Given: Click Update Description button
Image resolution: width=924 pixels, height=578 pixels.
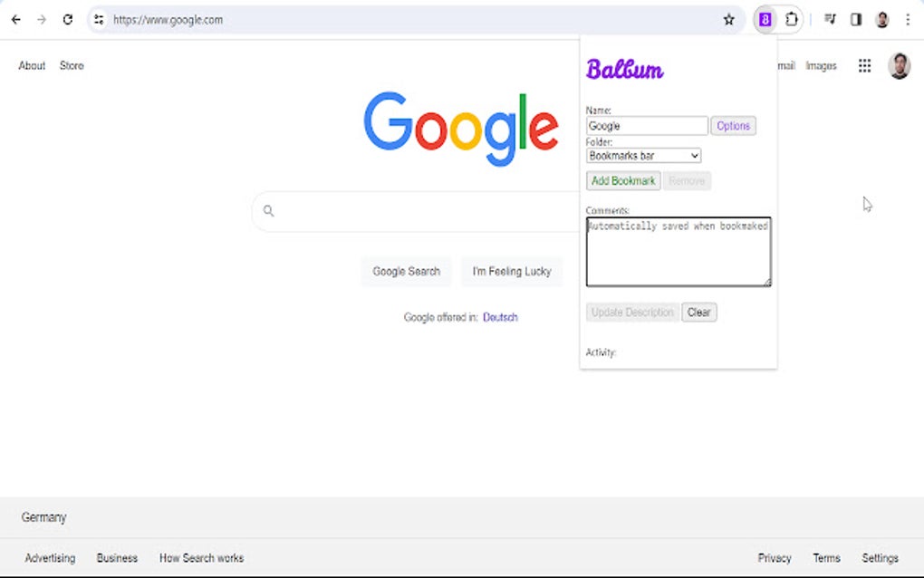Looking at the screenshot, I should pos(632,313).
